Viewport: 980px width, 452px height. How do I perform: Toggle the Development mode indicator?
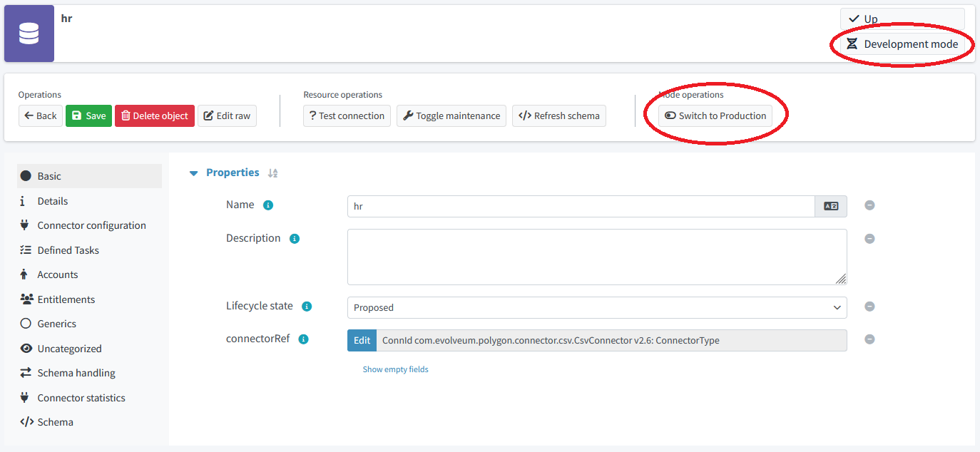(x=902, y=43)
